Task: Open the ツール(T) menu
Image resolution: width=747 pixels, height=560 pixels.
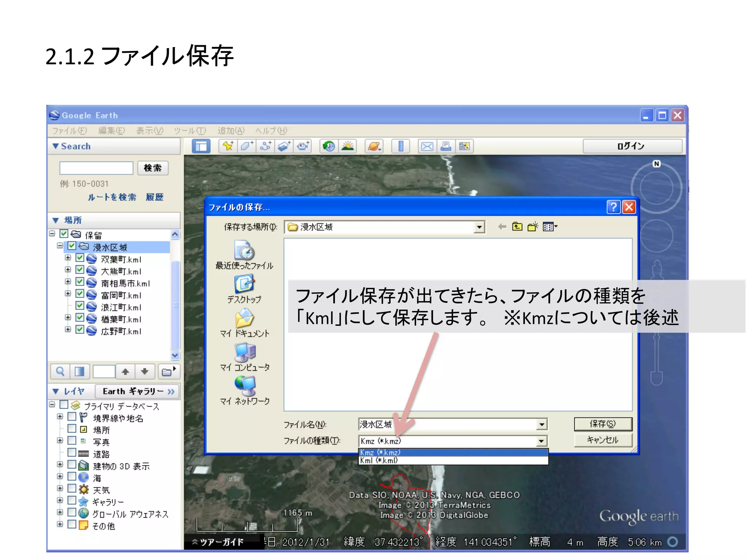Action: coord(190,131)
